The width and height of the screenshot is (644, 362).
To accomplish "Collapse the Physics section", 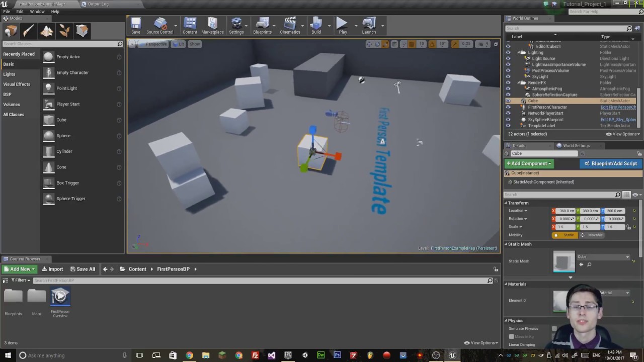I will click(506, 321).
